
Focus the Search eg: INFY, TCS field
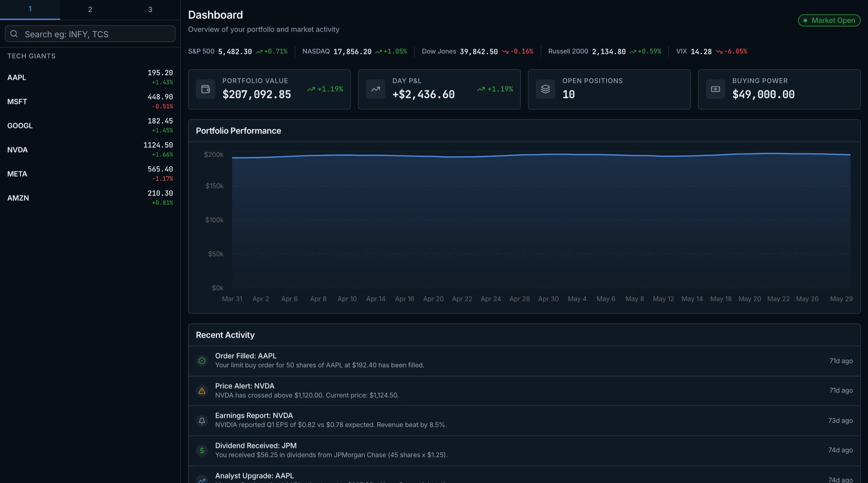[x=90, y=34]
